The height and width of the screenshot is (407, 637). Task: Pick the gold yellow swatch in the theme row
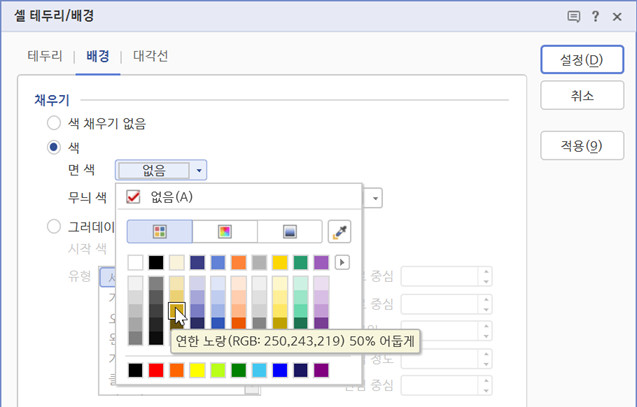point(280,262)
